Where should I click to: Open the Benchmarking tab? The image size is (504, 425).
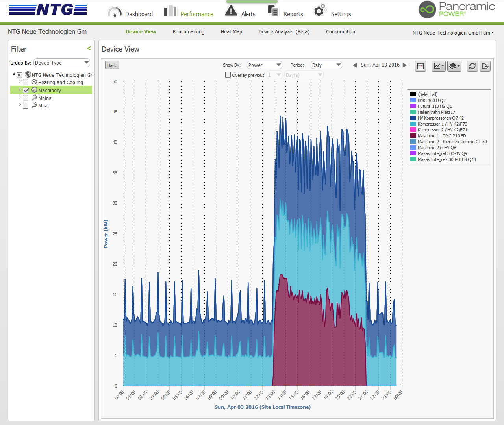coord(188,32)
